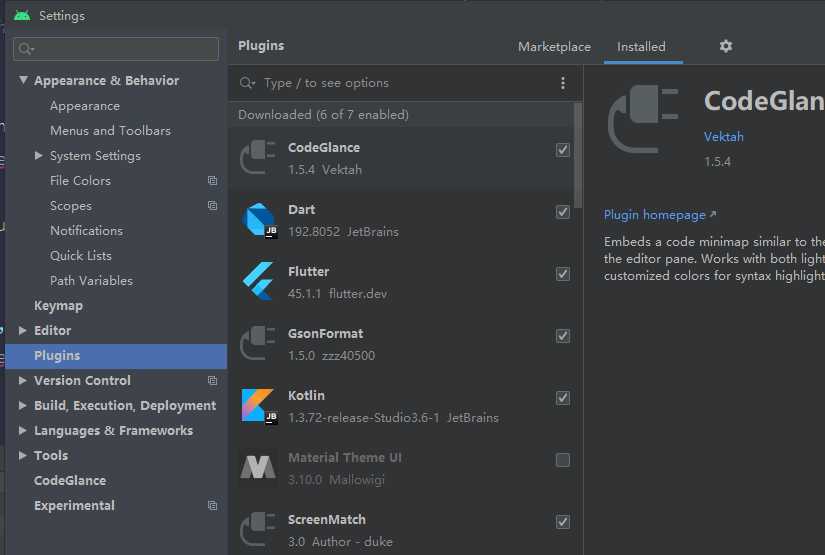825x555 pixels.
Task: Open the File Colors settings
Action: 81,180
